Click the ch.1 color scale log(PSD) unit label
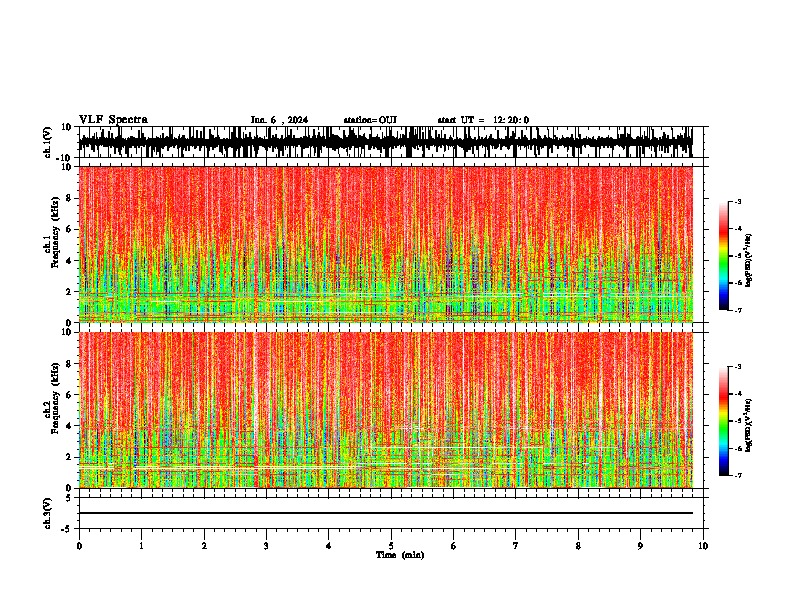Screen dimensions: 792x612 (x=749, y=261)
